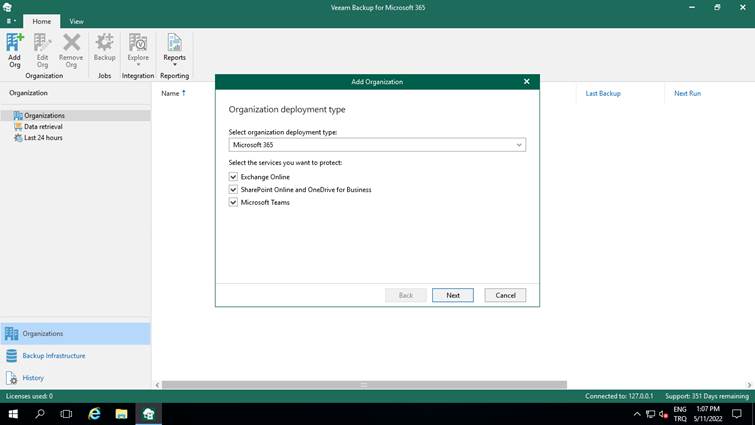Viewport: 755px width, 425px height.
Task: Switch to the View ribbon tab
Action: click(x=76, y=21)
